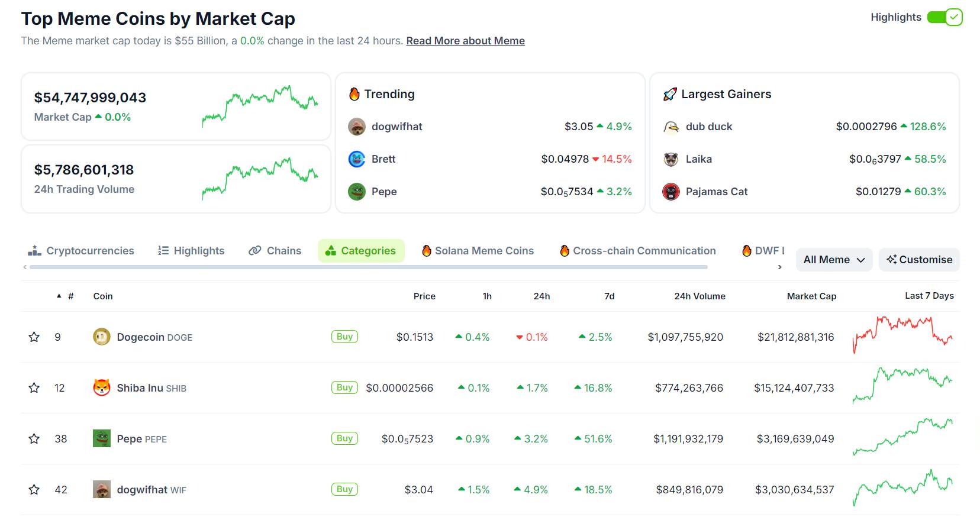The width and height of the screenshot is (980, 517).
Task: Click the Cryptocurrencies tab icon
Action: pyautogui.click(x=34, y=251)
